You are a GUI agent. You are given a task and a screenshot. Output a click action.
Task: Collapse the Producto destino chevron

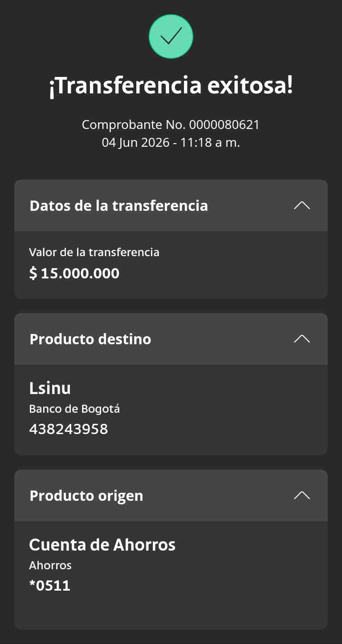[x=302, y=339]
